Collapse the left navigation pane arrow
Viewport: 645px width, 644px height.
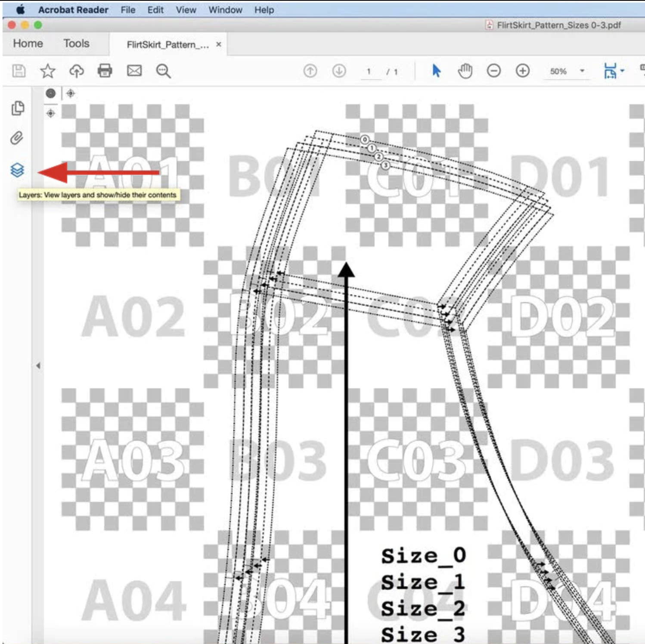click(x=38, y=365)
